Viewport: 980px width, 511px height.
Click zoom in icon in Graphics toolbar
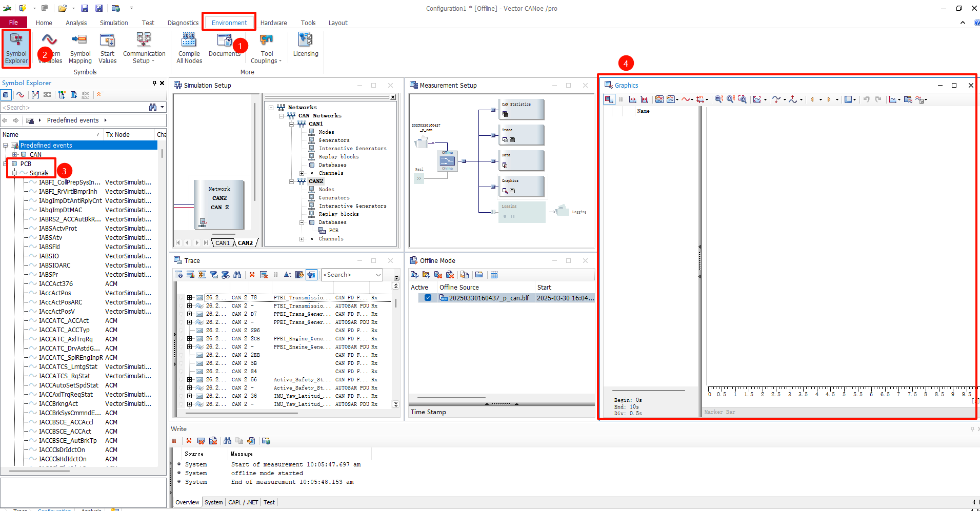tap(730, 99)
